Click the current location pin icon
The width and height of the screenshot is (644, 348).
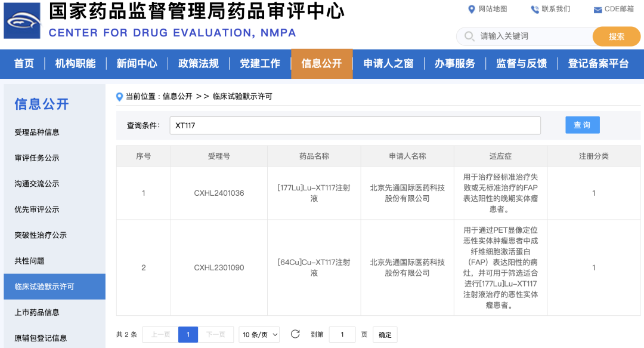coord(120,97)
